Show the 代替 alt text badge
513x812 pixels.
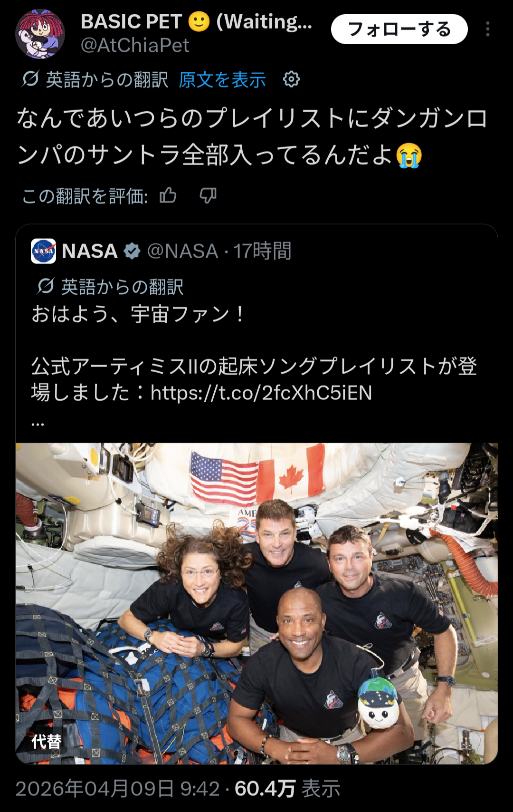[47, 741]
